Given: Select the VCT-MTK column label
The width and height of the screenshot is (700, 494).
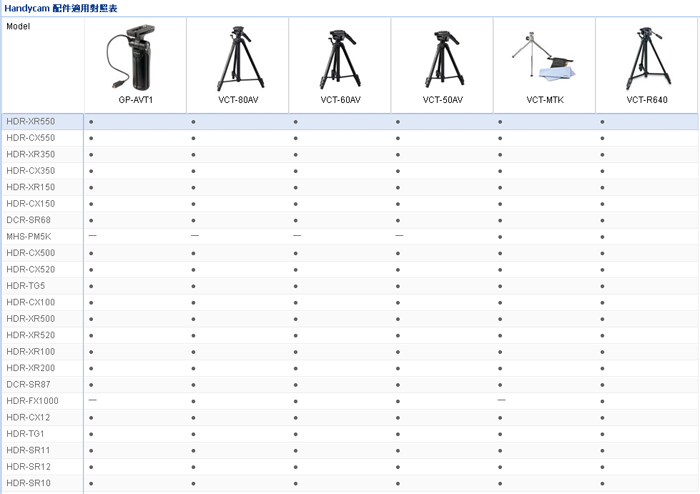Looking at the screenshot, I should pyautogui.click(x=545, y=100).
